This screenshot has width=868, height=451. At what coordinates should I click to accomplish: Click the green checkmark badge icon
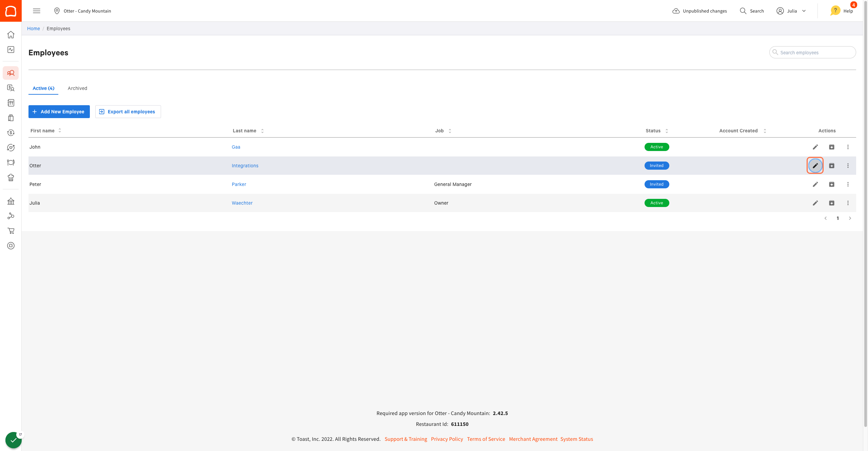click(13, 440)
